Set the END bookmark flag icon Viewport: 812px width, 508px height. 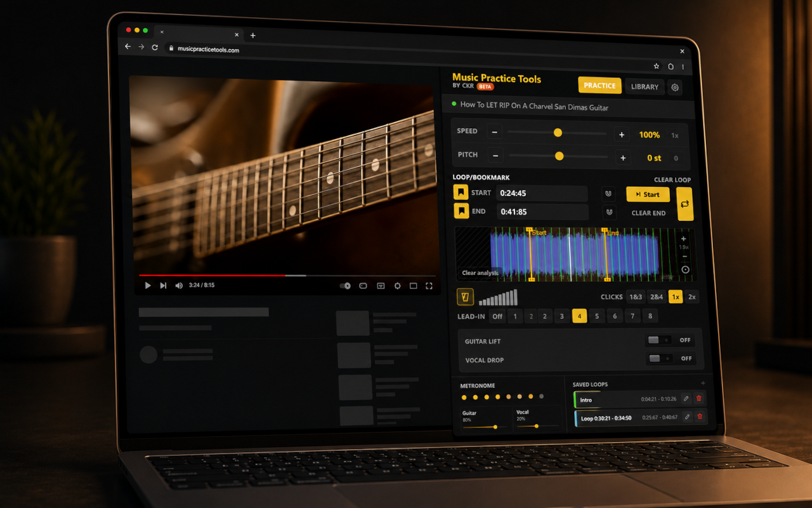click(x=461, y=211)
